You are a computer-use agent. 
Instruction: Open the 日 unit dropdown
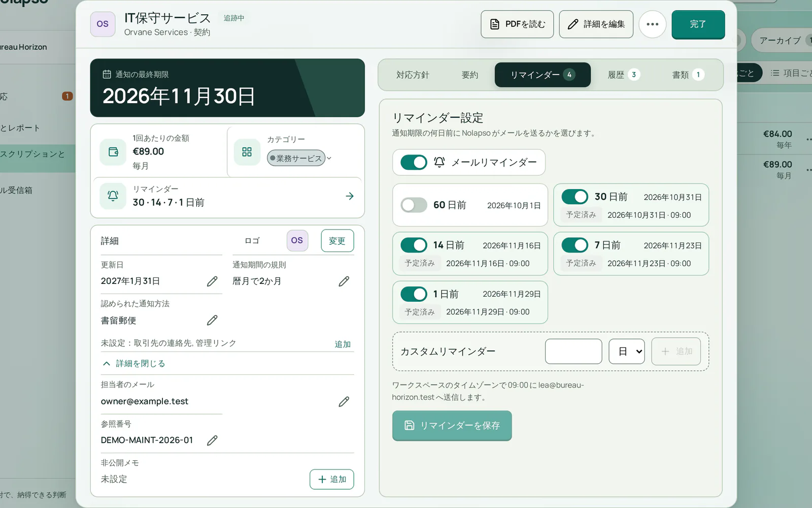[627, 352]
